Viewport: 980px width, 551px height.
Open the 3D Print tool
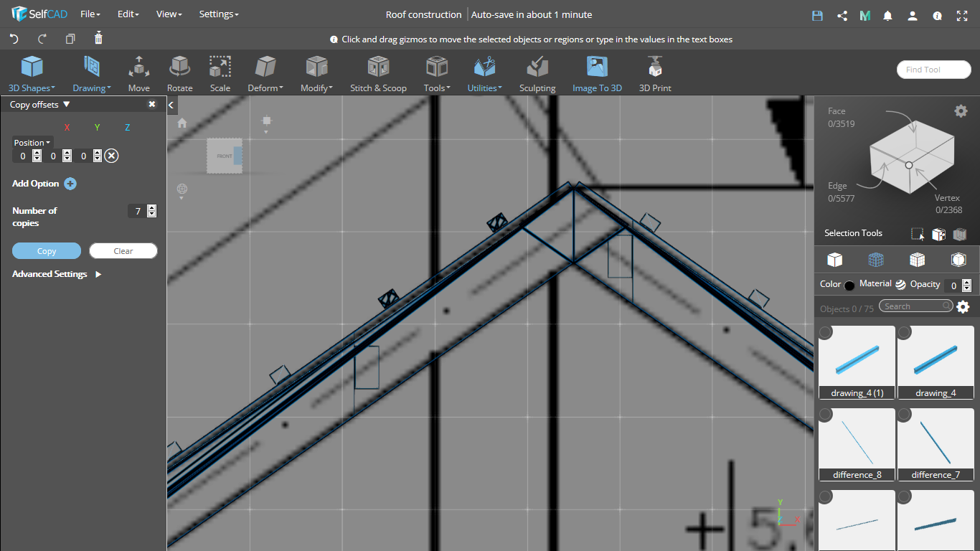coord(655,75)
